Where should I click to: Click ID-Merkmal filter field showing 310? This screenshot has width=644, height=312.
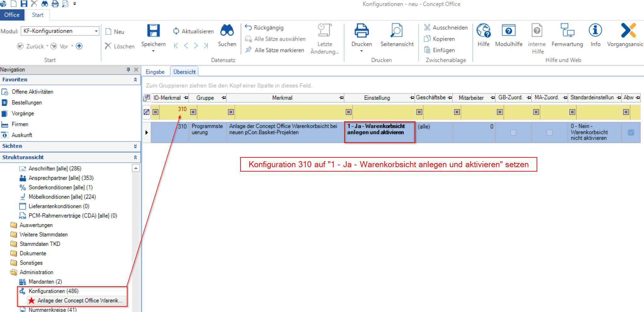point(174,112)
